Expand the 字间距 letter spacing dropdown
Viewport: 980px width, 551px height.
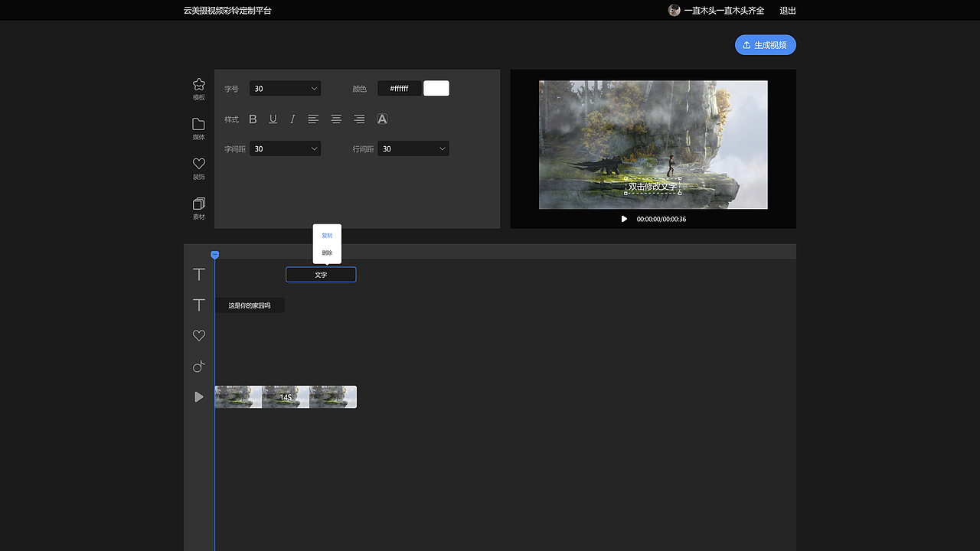coord(286,148)
